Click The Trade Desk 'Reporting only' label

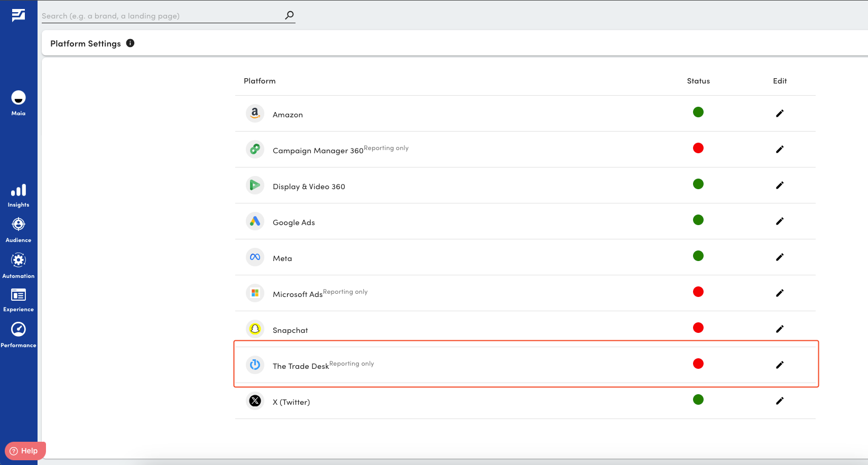(x=352, y=364)
